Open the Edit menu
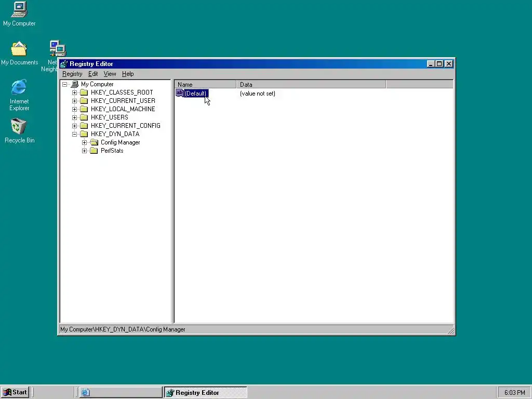 point(93,74)
